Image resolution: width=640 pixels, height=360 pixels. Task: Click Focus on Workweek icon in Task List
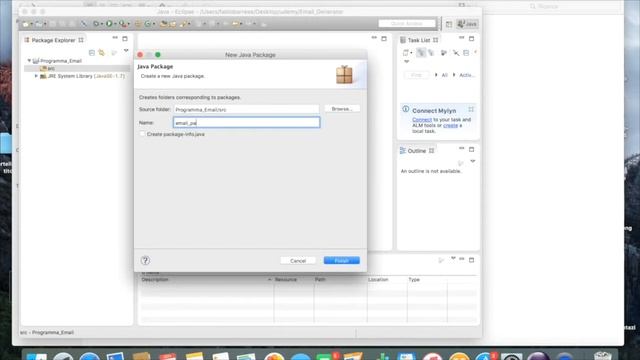coord(444,53)
